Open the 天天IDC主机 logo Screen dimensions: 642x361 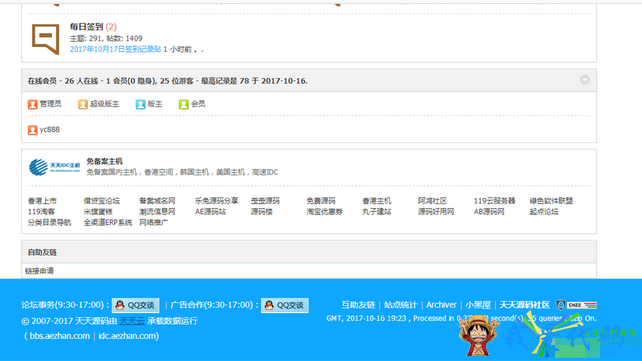(54, 167)
